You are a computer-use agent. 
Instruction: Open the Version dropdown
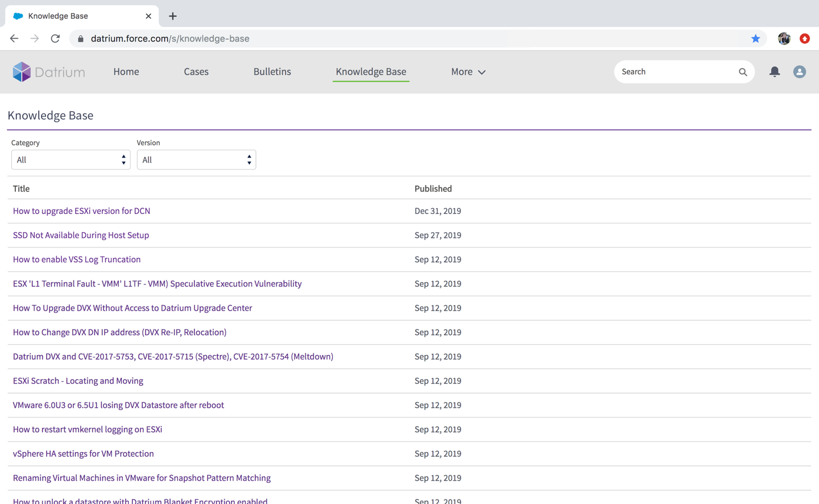click(196, 160)
